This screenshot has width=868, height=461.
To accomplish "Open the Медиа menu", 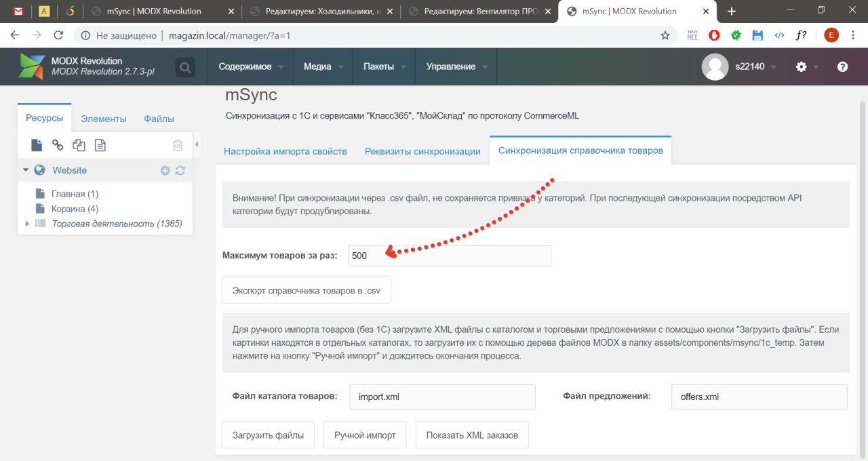I will (323, 66).
